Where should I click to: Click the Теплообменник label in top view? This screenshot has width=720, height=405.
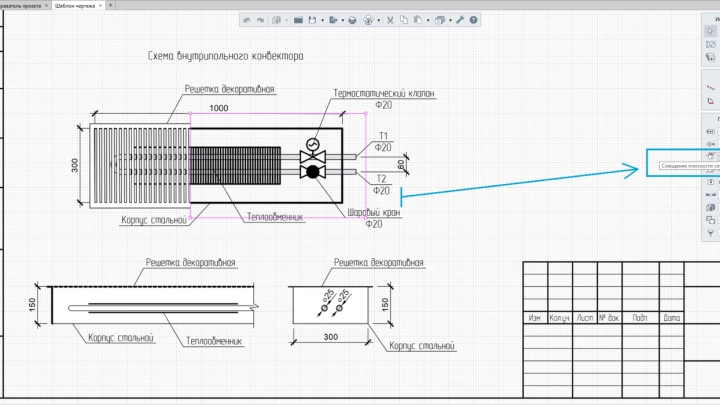[274, 217]
